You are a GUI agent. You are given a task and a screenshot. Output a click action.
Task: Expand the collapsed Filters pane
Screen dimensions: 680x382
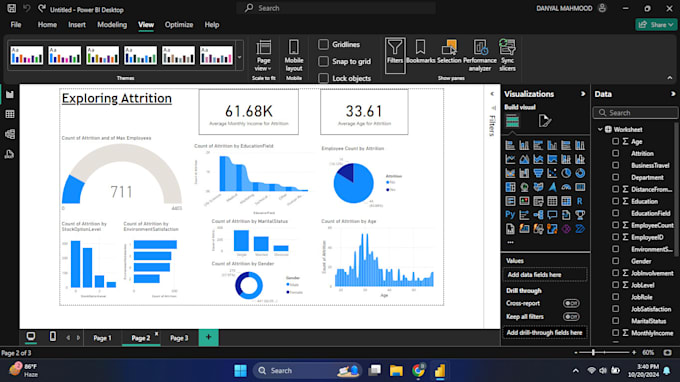492,94
